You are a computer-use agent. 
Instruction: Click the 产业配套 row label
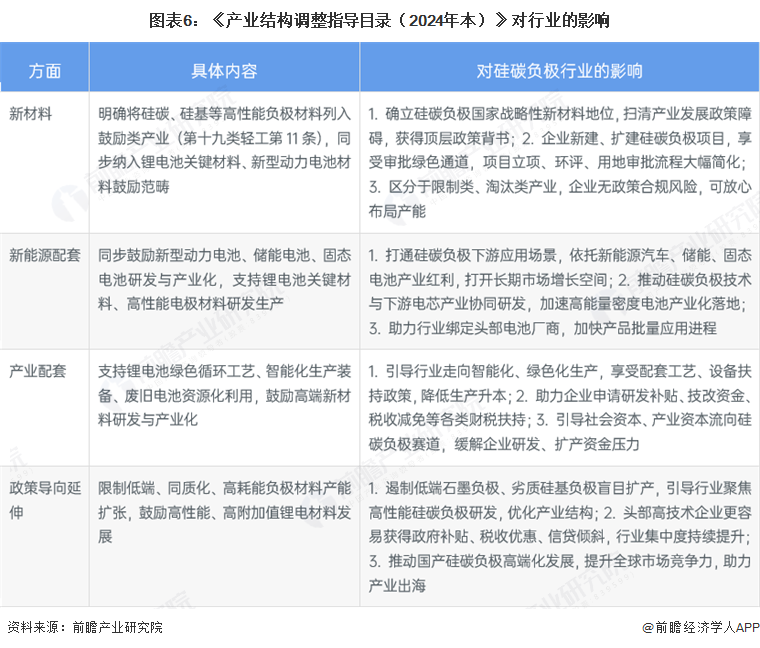click(37, 371)
